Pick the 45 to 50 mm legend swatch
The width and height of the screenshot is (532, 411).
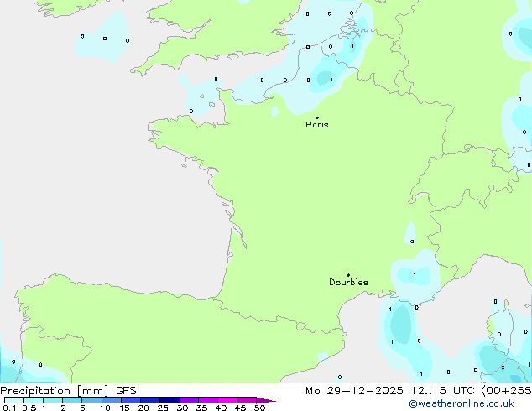pos(248,401)
